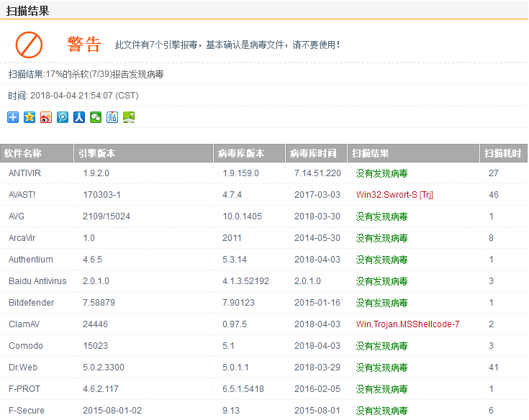Click the Win32:Swrort-S [Trj] detection result
529x420 pixels.
pos(394,195)
